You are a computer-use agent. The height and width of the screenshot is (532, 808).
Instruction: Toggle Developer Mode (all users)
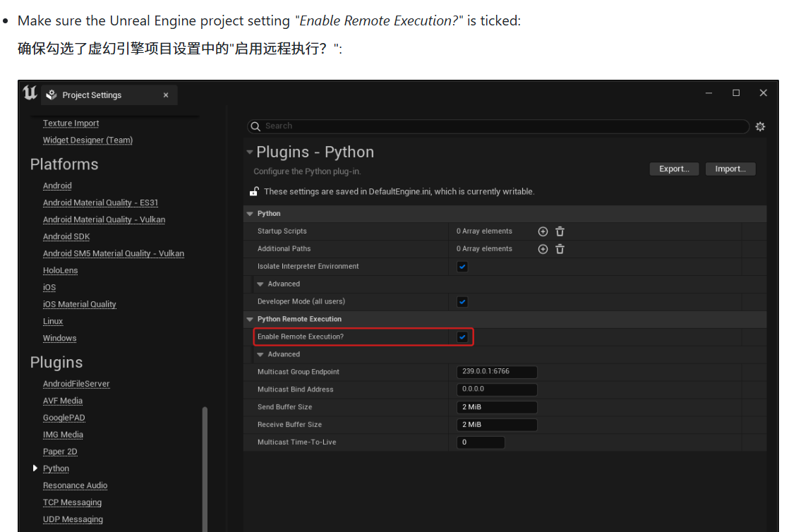(x=462, y=301)
